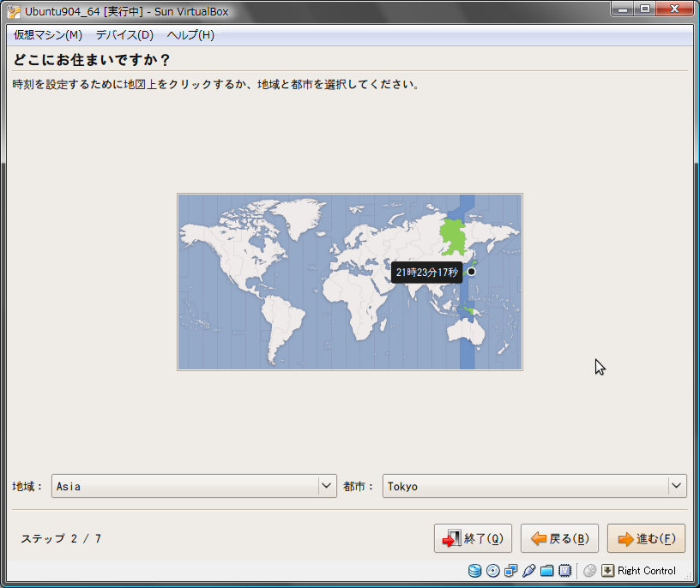700x588 pixels.
Task: Open the ヘルプ(H) menu
Action: coord(190,35)
